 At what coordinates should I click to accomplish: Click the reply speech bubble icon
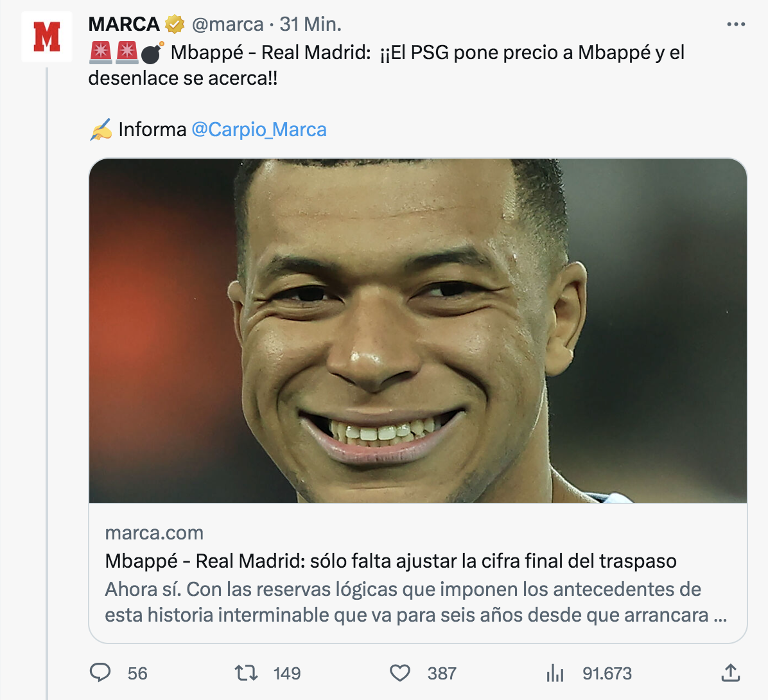[x=100, y=672]
